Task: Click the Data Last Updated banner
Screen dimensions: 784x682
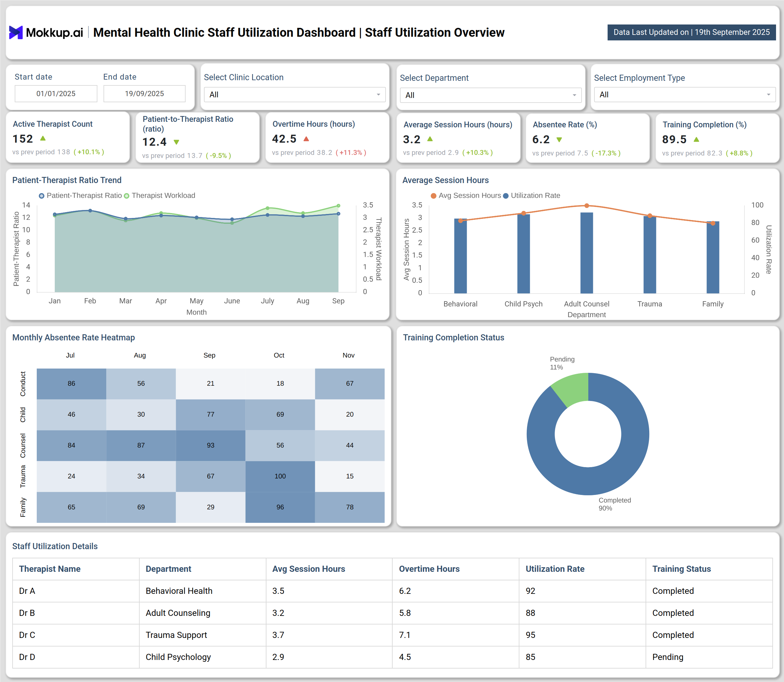Action: point(692,32)
